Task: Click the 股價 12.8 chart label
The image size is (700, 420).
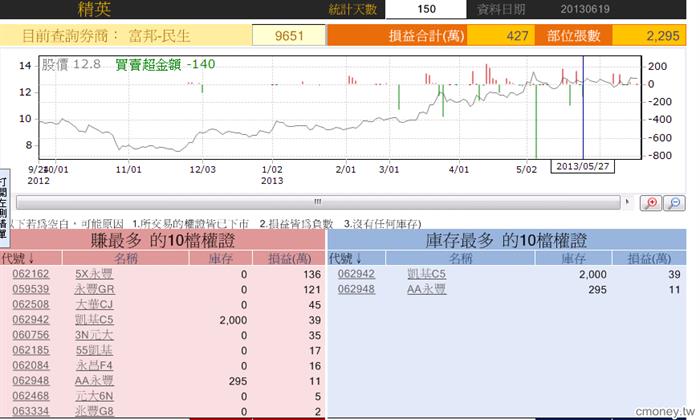Action: [x=71, y=64]
